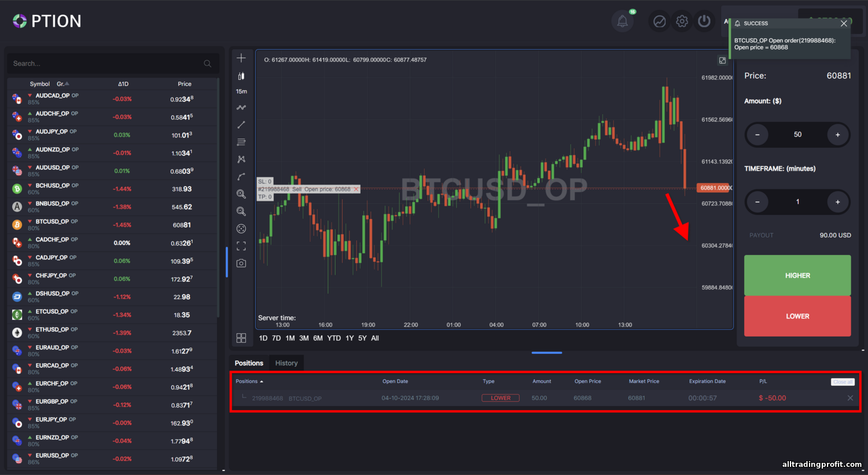The height and width of the screenshot is (475, 868).
Task: Set chart range to 1M
Action: point(290,338)
